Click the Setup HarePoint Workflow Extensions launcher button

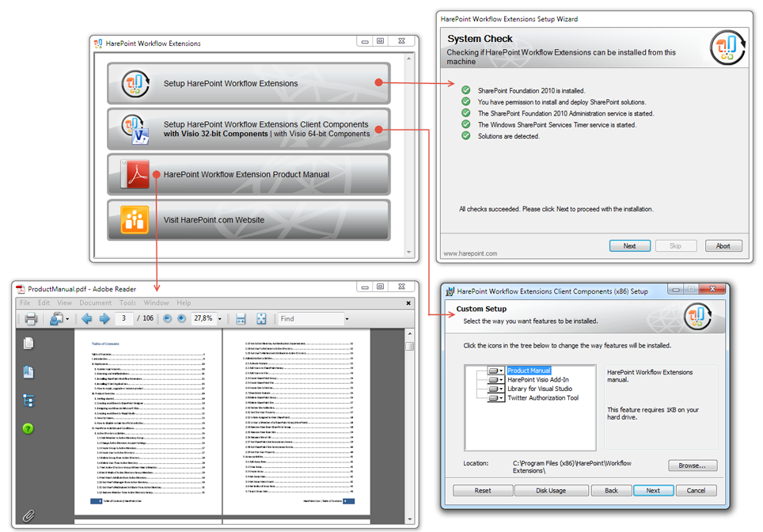pyautogui.click(x=249, y=83)
